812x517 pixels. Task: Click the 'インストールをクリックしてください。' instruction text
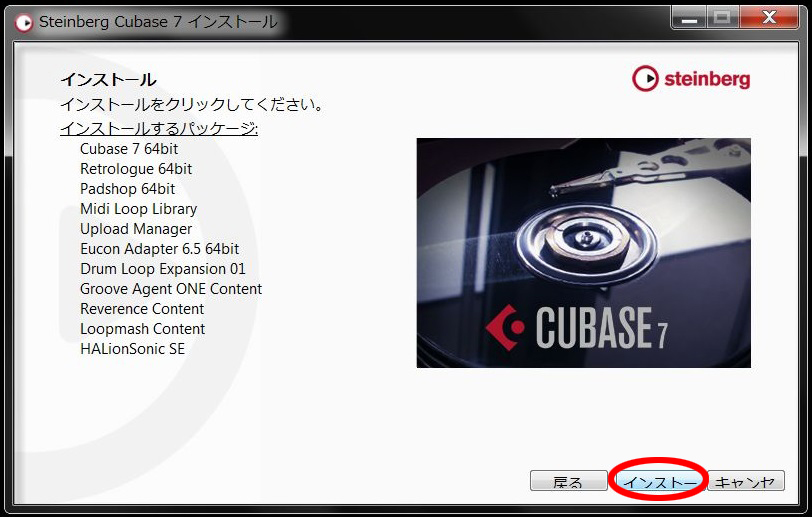192,105
